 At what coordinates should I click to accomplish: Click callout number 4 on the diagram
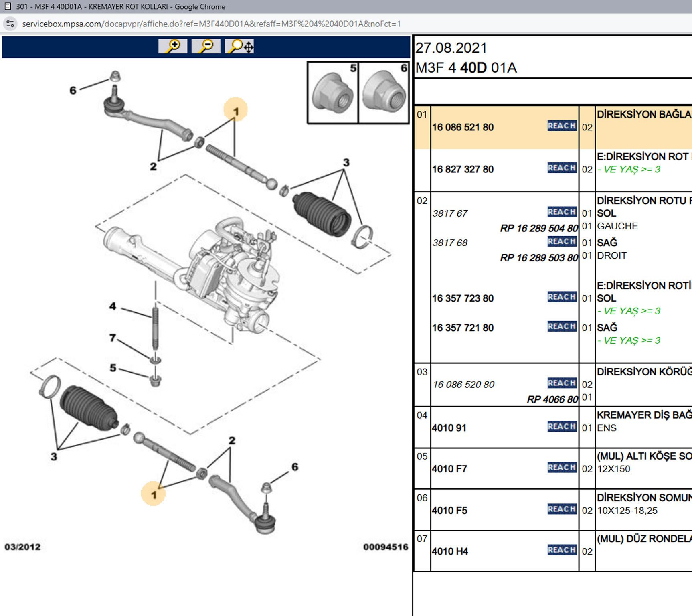[x=113, y=306]
